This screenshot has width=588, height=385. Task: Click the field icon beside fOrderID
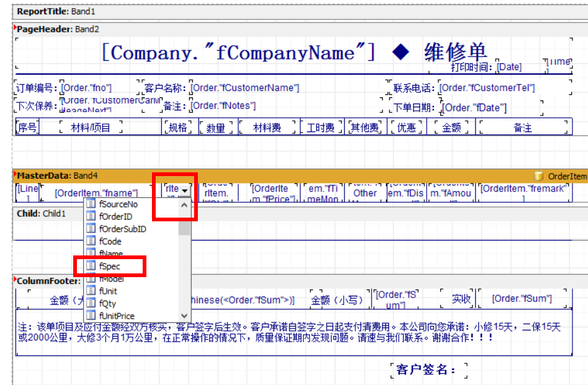(x=91, y=216)
